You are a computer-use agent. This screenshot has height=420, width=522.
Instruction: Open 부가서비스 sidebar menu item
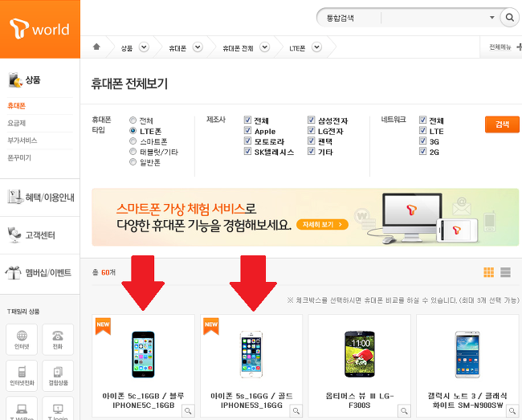[22, 141]
